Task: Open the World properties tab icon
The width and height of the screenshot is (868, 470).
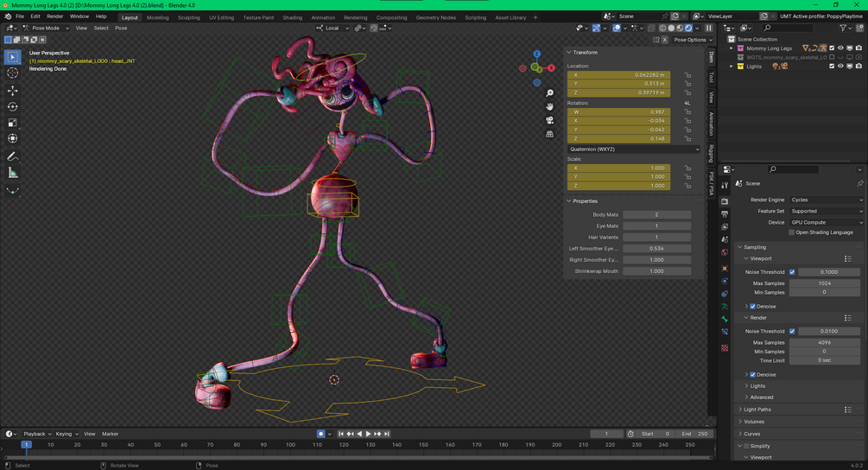Action: click(x=725, y=252)
